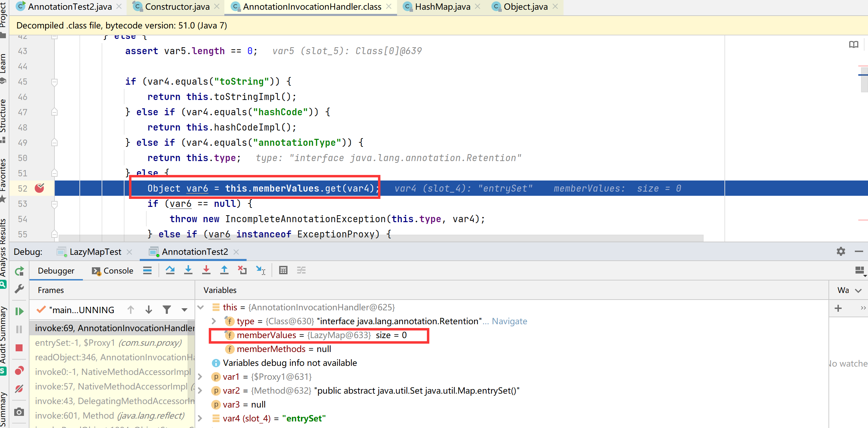Viewport: 868px width, 428px height.
Task: Stop the debug session red square
Action: 19,348
